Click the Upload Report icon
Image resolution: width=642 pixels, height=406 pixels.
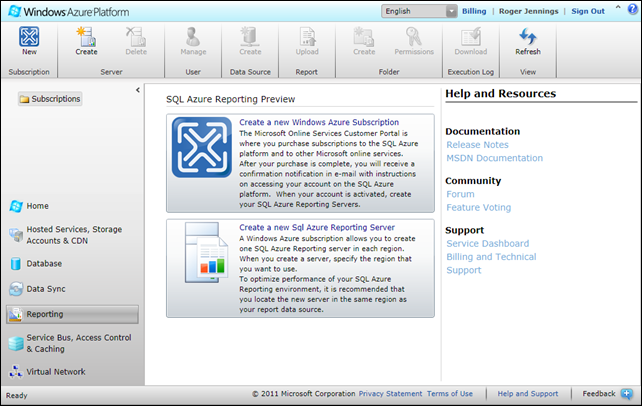click(307, 37)
